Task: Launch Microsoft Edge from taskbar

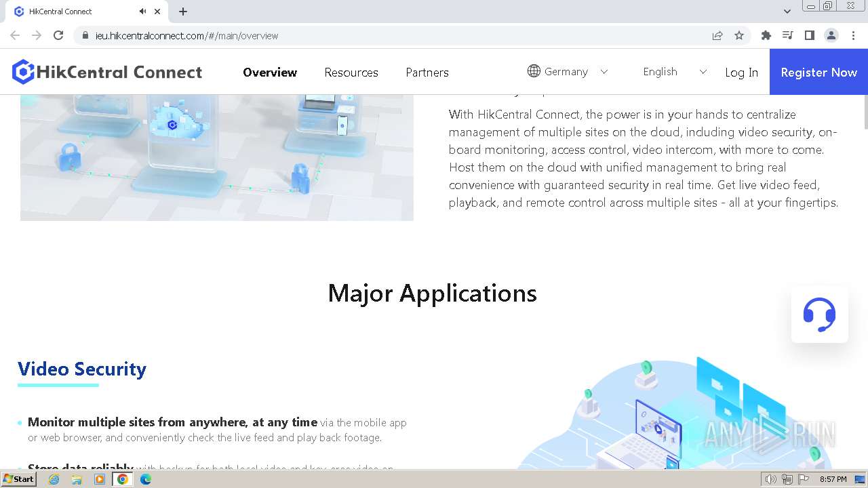Action: point(146,479)
